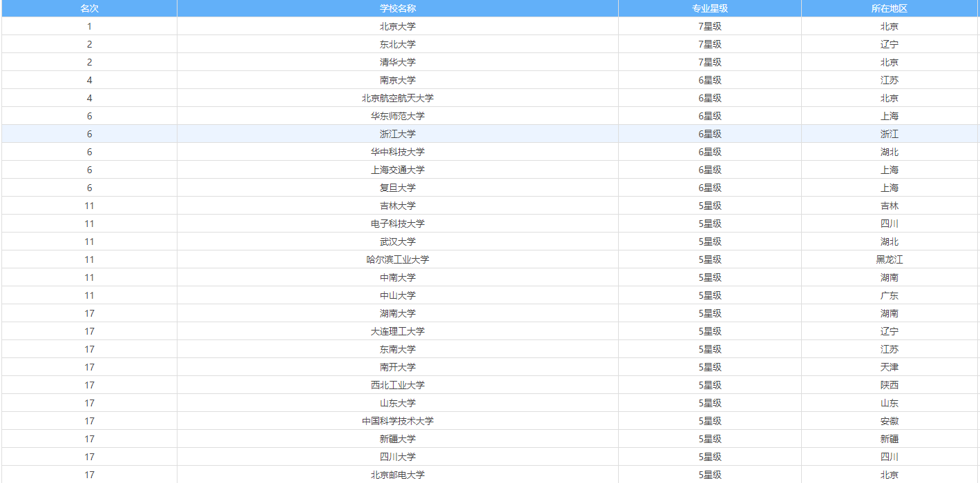This screenshot has width=980, height=483.
Task: Select the 武汉大学 name cell
Action: click(x=398, y=241)
